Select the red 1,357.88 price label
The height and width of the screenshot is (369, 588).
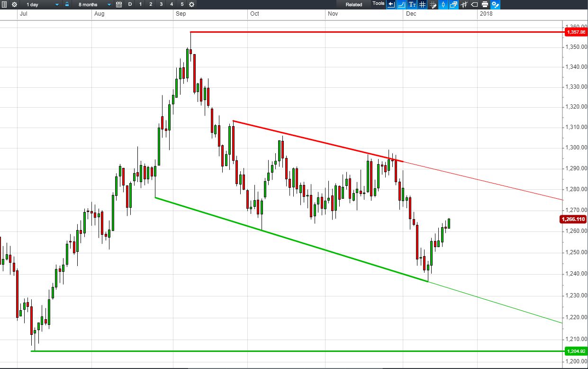[x=575, y=32]
